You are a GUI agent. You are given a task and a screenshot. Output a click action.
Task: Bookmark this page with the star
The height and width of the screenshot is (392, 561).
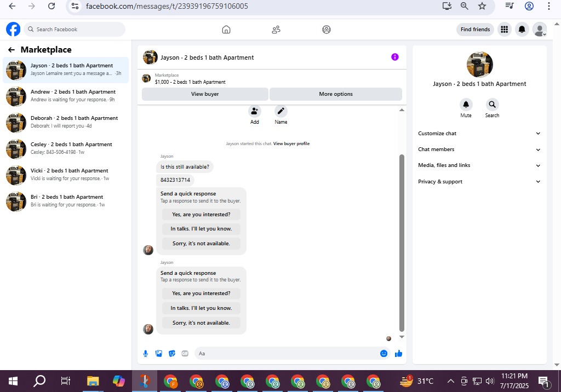[482, 6]
